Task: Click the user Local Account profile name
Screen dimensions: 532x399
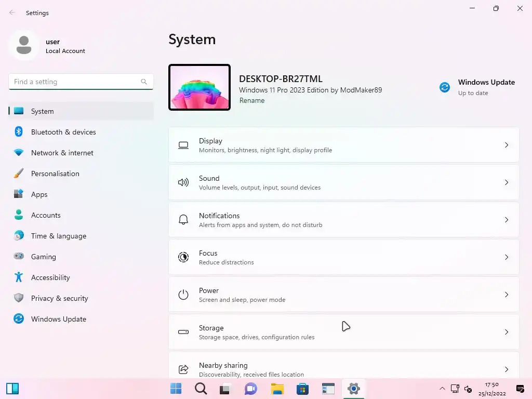Action: click(65, 46)
